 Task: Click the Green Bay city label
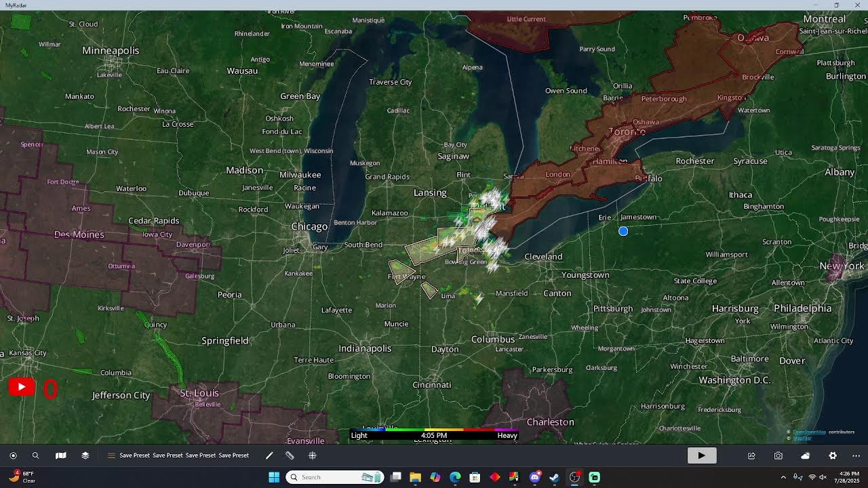pyautogui.click(x=300, y=96)
